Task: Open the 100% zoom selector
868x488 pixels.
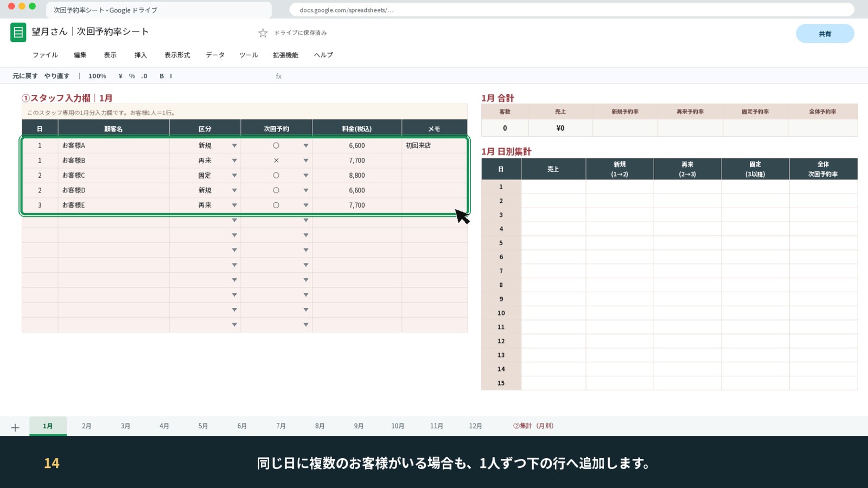Action: [97, 76]
